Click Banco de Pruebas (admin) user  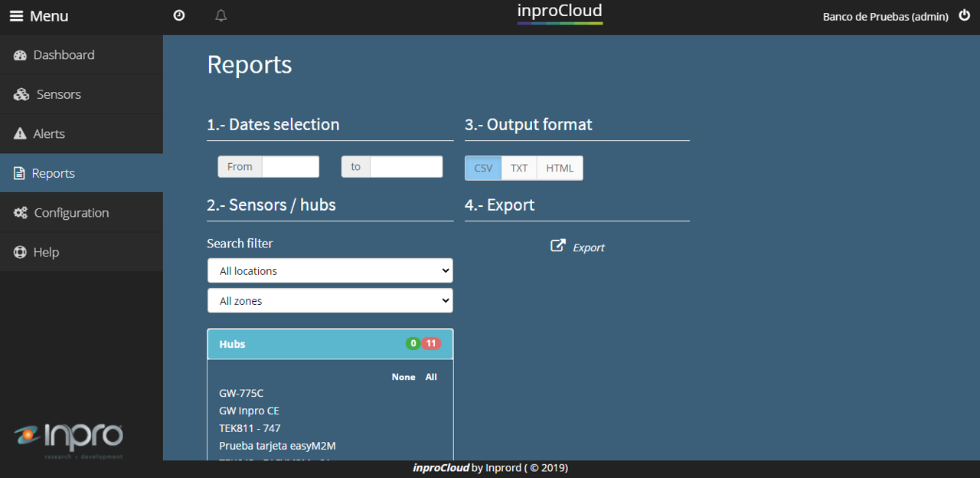pos(886,16)
